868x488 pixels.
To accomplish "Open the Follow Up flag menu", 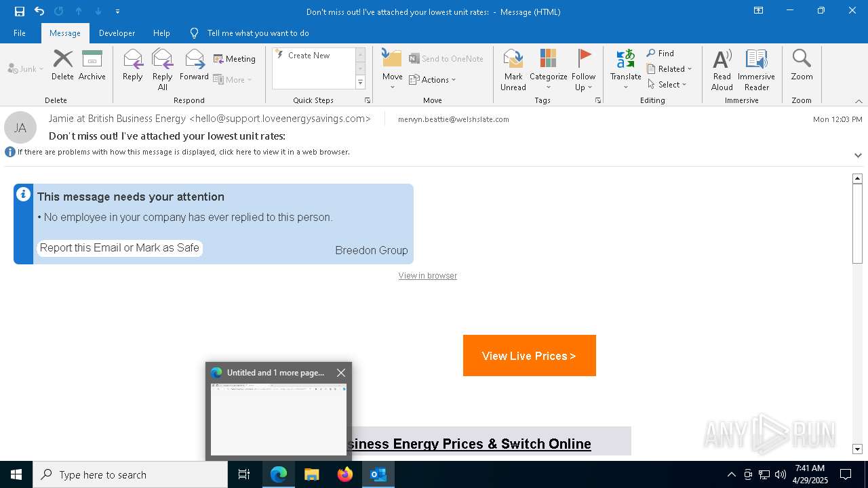I will click(x=583, y=70).
